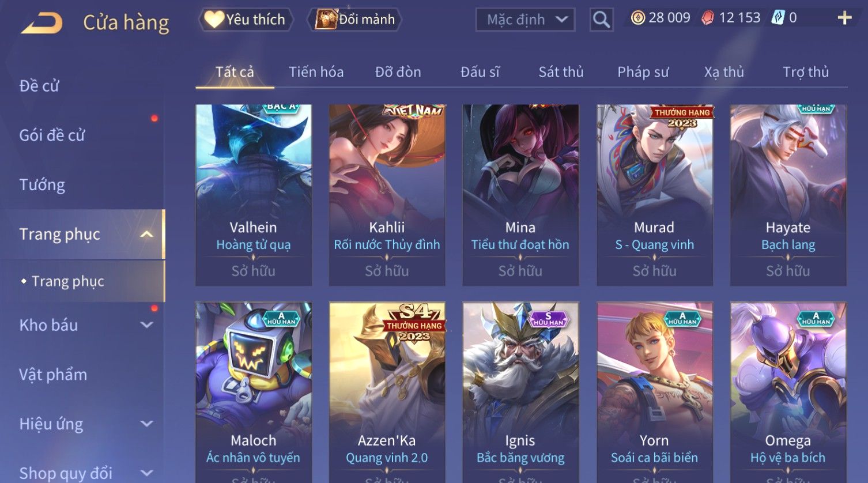Open Gói đề cử in the sidebar
Viewport: 868px width, 483px height.
click(x=52, y=135)
